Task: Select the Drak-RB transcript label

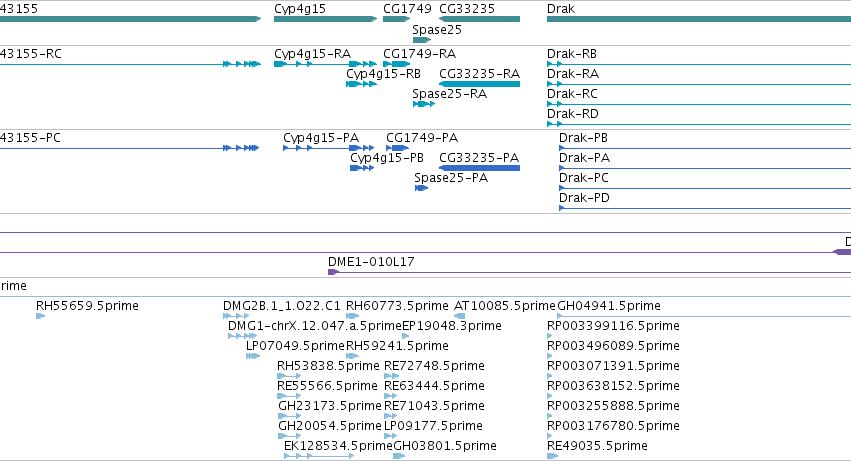Action: coord(571,54)
